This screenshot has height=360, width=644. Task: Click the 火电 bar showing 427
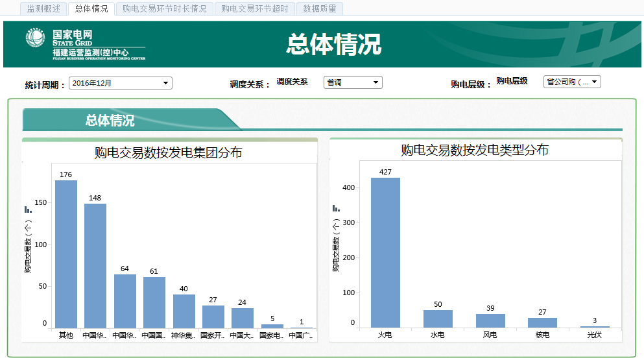pos(385,252)
